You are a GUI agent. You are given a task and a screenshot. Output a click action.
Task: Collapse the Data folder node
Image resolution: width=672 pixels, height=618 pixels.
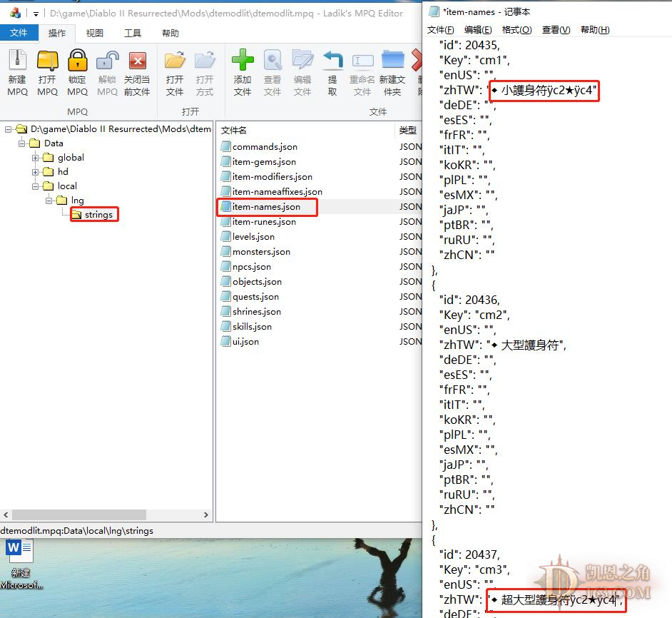point(22,143)
